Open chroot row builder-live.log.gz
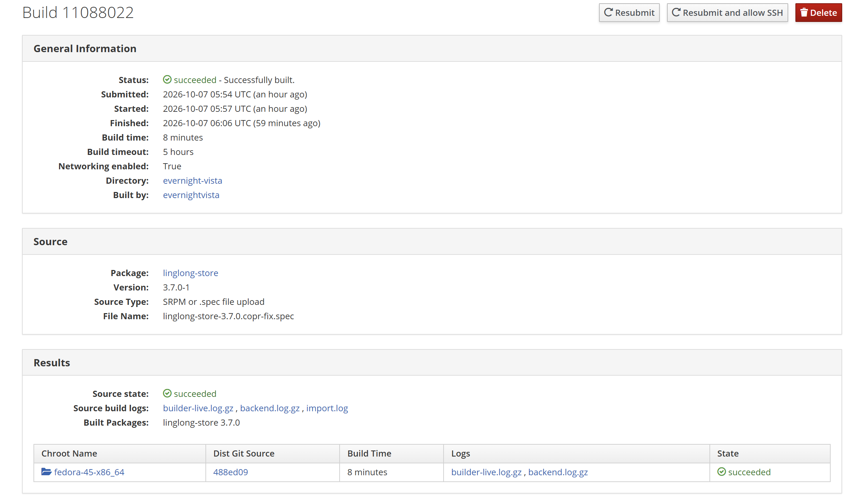Viewport: 867px width, 504px height. [486, 472]
